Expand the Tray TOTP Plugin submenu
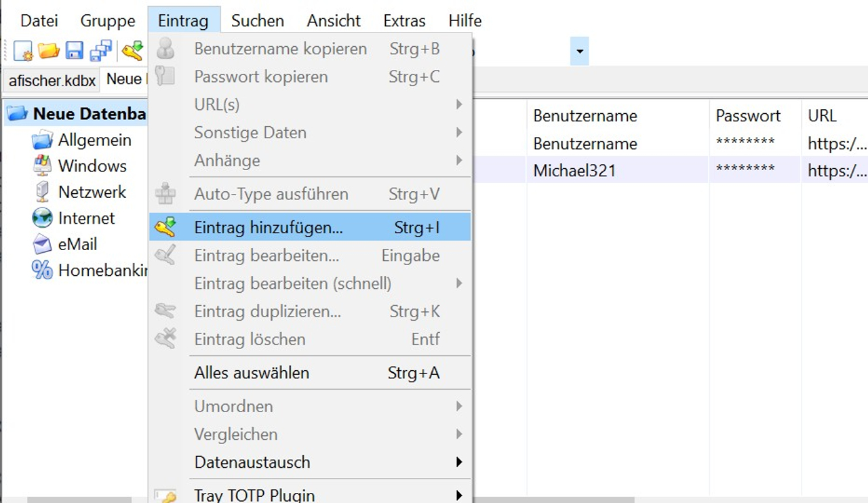 click(459, 495)
